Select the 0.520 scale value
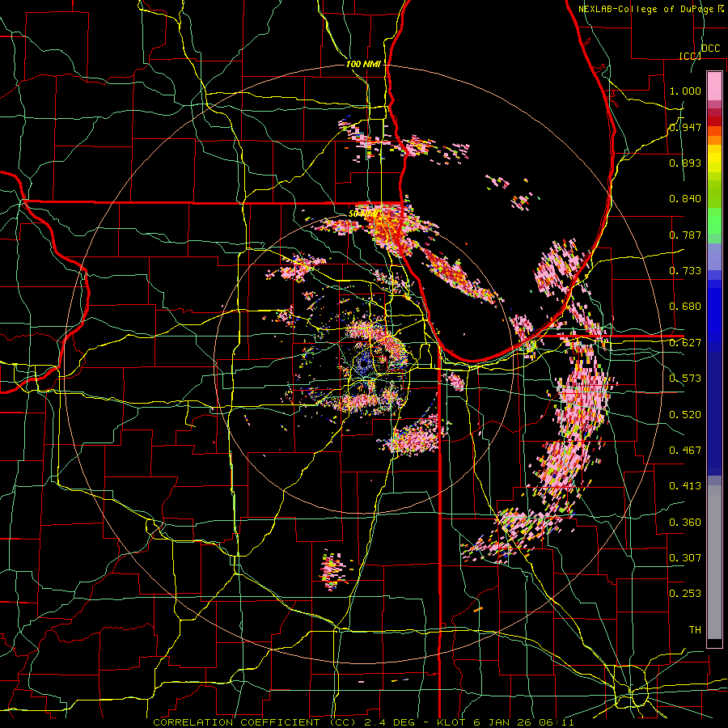The image size is (728, 728). 685,415
